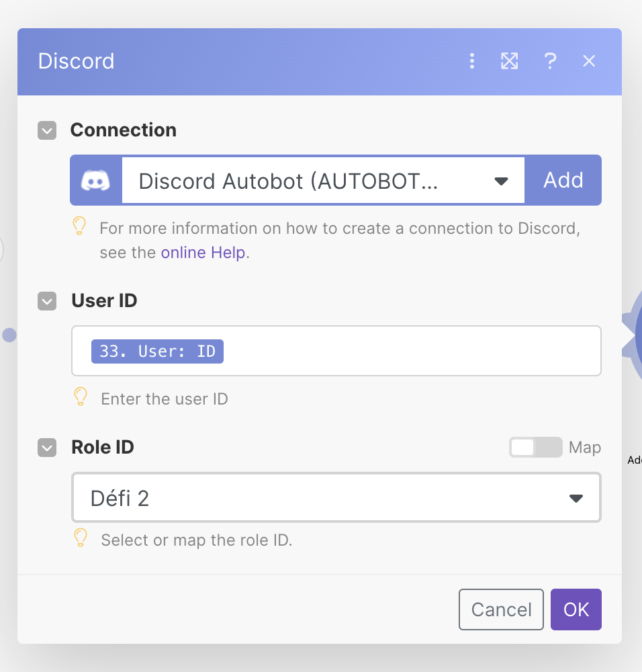
Task: Collapse the Role ID section chevron
Action: [47, 448]
